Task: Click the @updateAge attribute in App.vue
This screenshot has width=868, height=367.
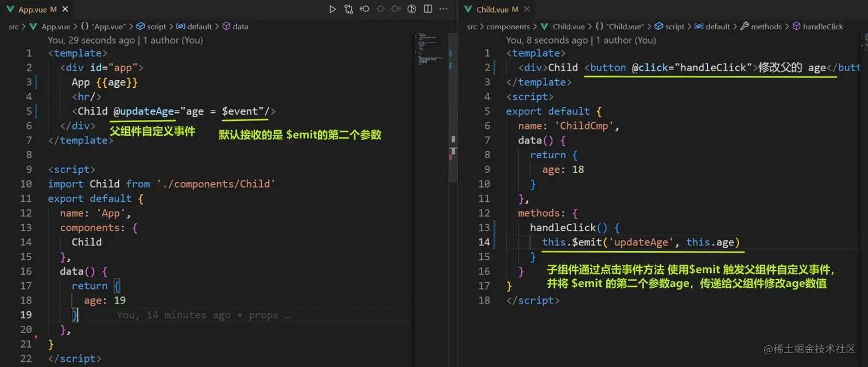Action: [144, 111]
